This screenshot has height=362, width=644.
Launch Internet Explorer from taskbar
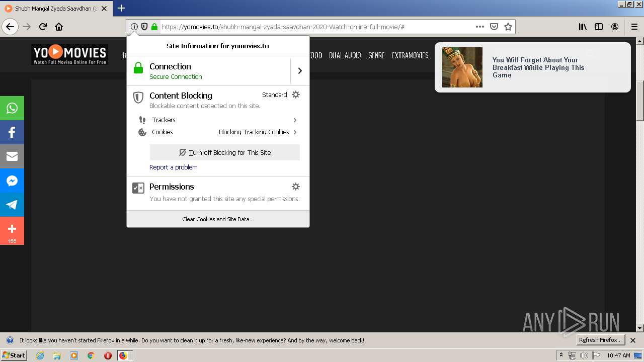(40, 355)
